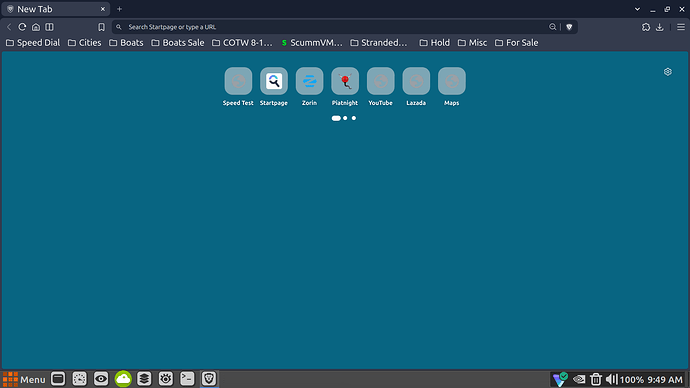Open the Maps speed dial tile
Viewport: 690px width, 388px height.
click(x=452, y=87)
